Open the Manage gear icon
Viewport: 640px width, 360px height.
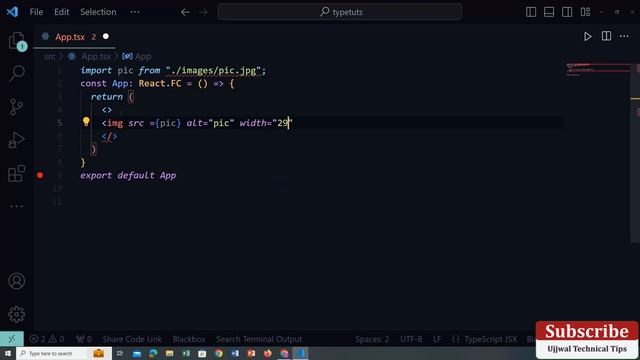coord(17,314)
